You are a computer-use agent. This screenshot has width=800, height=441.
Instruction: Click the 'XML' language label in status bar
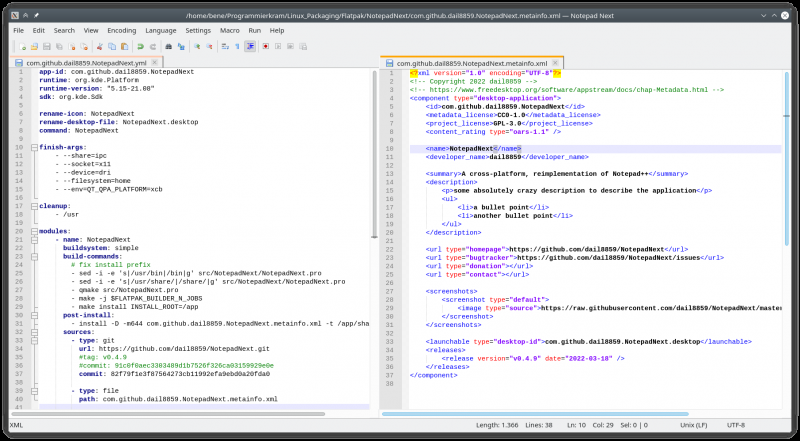tap(16, 425)
